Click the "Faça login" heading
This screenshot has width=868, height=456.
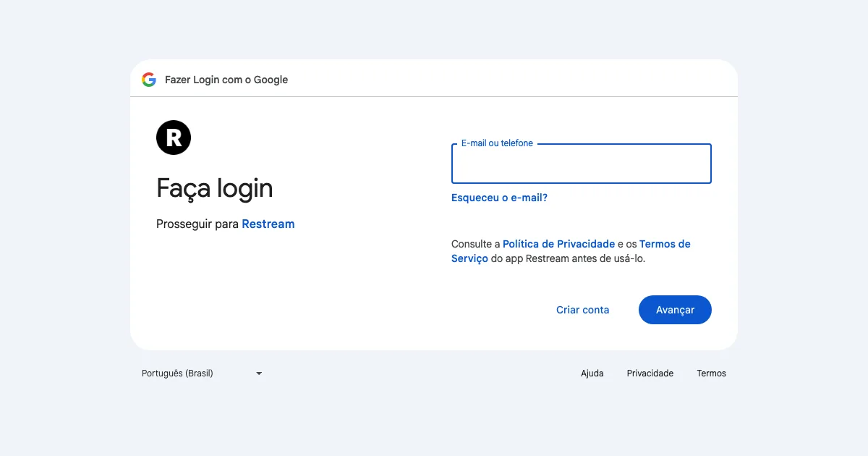(215, 188)
